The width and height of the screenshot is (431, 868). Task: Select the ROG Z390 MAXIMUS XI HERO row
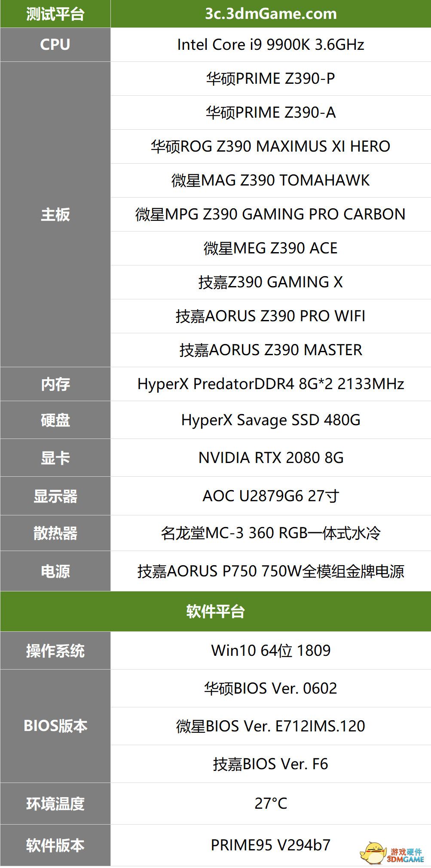[x=271, y=146]
